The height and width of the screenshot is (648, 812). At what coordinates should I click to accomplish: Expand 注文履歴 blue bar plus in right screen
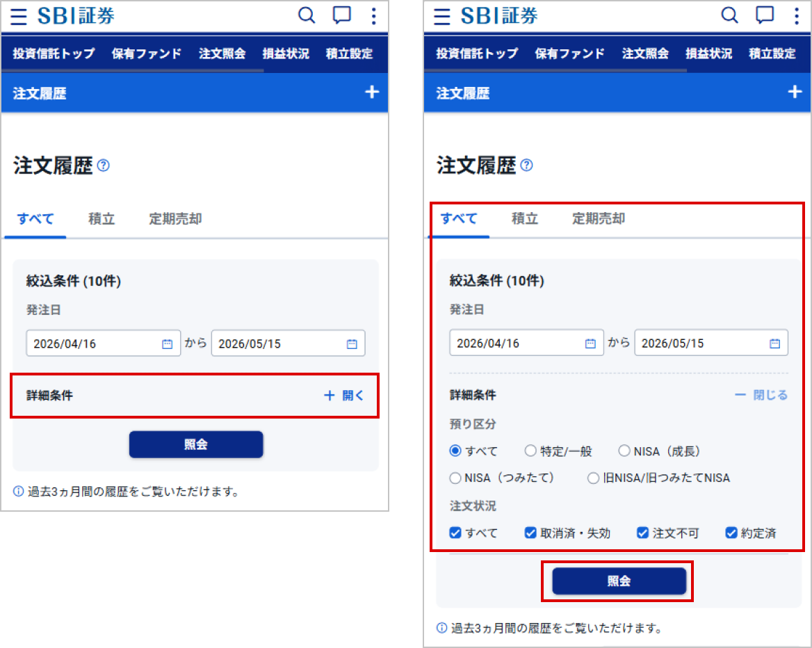795,92
